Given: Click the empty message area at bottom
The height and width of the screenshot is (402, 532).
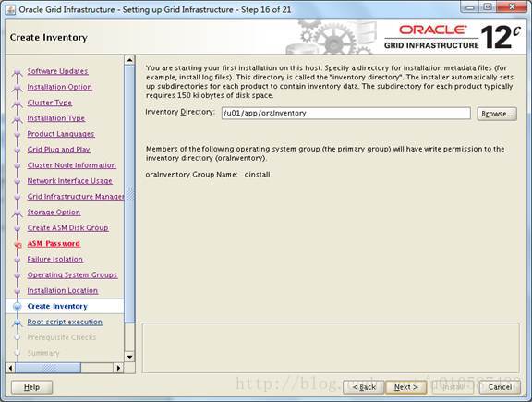Looking at the screenshot, I should coord(331,348).
